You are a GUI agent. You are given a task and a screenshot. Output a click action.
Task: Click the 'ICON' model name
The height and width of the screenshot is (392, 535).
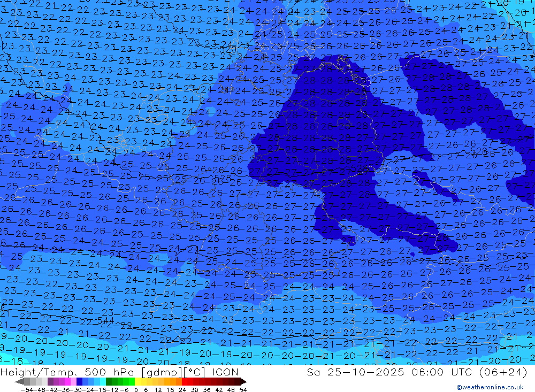[x=225, y=372]
